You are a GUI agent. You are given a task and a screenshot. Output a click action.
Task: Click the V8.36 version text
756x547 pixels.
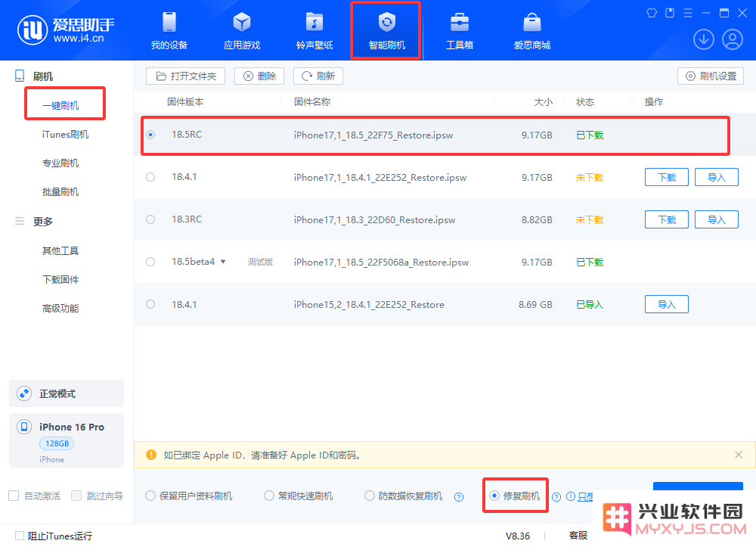pos(518,536)
